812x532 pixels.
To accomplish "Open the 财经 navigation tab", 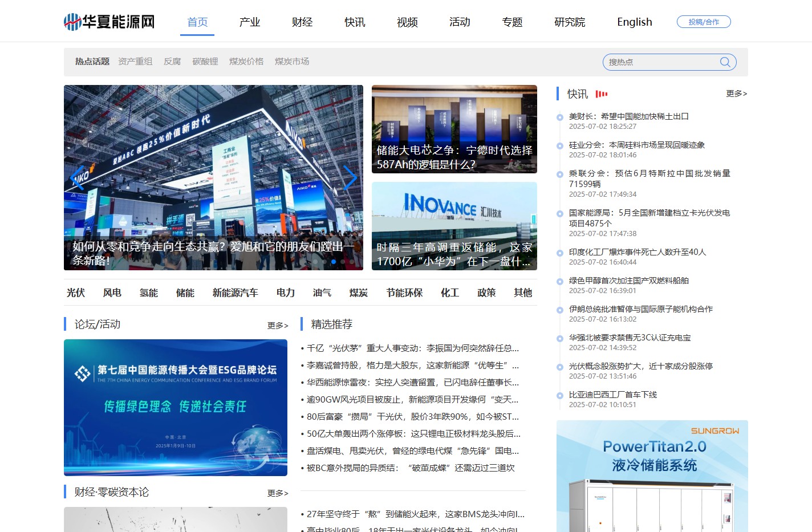I will [x=302, y=22].
